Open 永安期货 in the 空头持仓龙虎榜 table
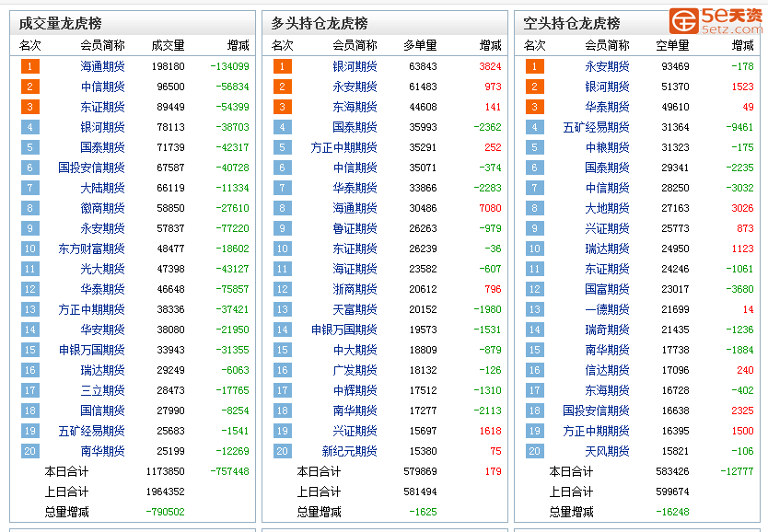Image resolution: width=768 pixels, height=532 pixels. click(607, 66)
